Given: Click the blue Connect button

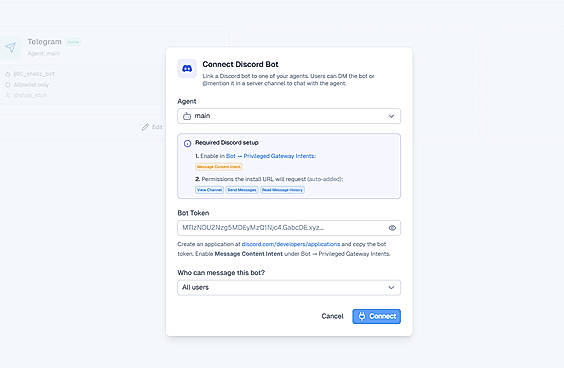Looking at the screenshot, I should (x=377, y=316).
